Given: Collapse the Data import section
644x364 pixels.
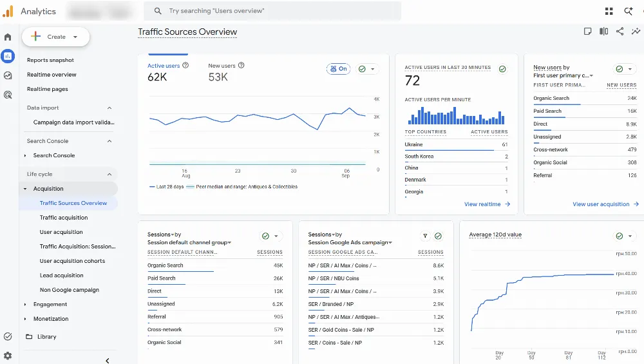Looking at the screenshot, I should pyautogui.click(x=109, y=108).
